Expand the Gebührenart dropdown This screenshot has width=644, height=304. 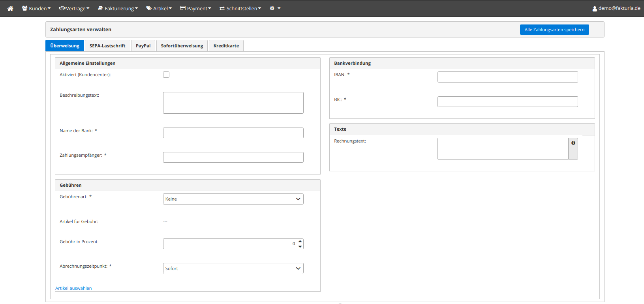[233, 199]
